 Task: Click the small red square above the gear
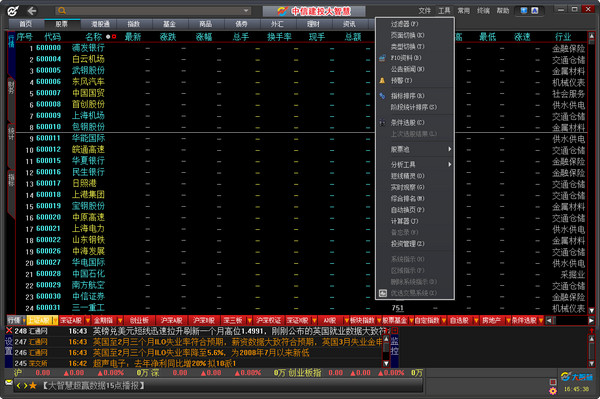[x=553, y=382]
